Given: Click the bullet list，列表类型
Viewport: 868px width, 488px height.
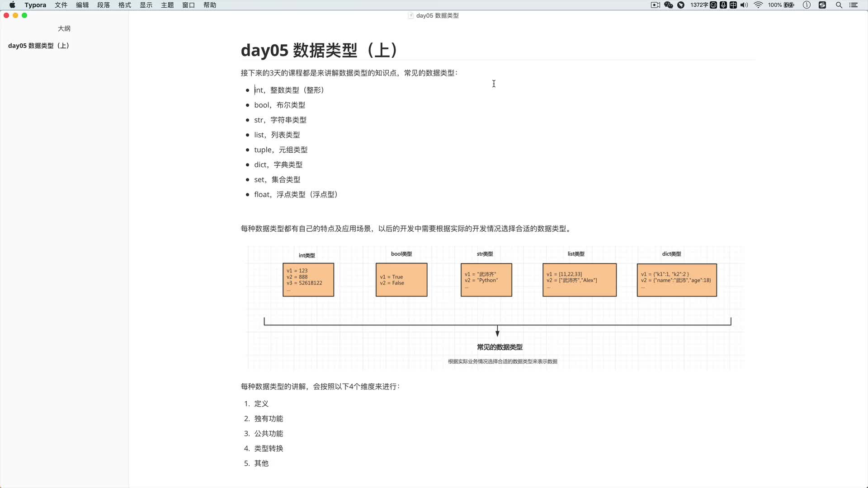Looking at the screenshot, I should point(277,135).
